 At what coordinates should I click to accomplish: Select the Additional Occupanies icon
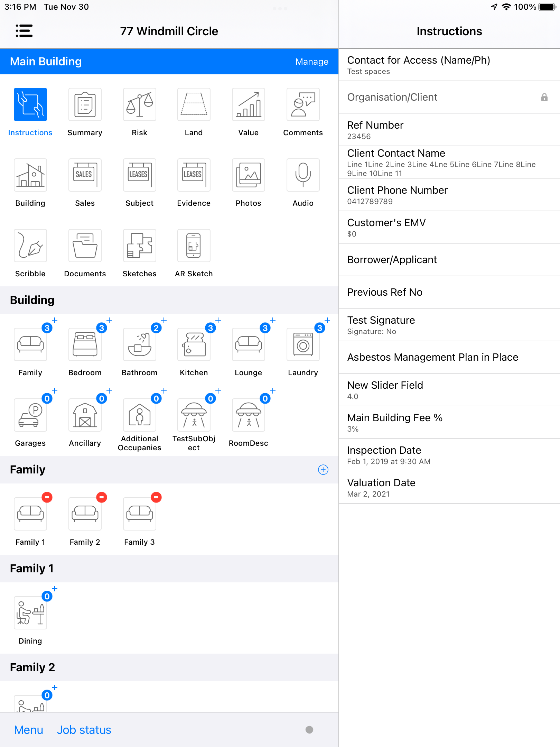[x=140, y=415]
